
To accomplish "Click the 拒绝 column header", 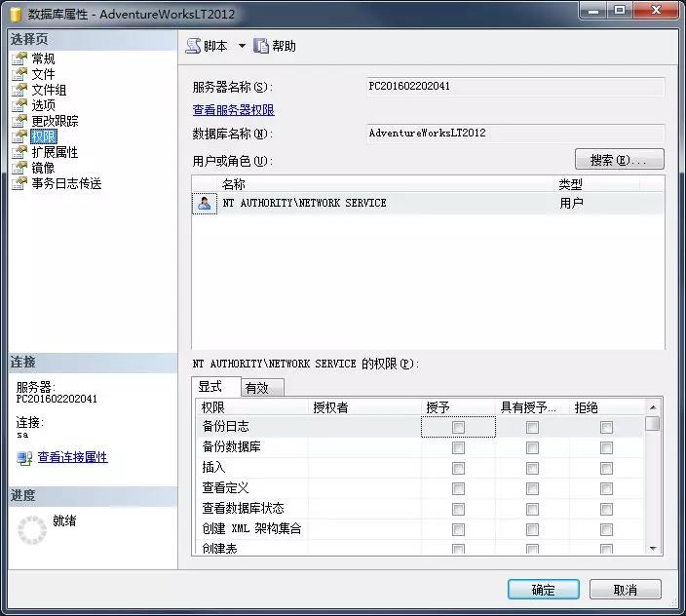I will point(606,407).
